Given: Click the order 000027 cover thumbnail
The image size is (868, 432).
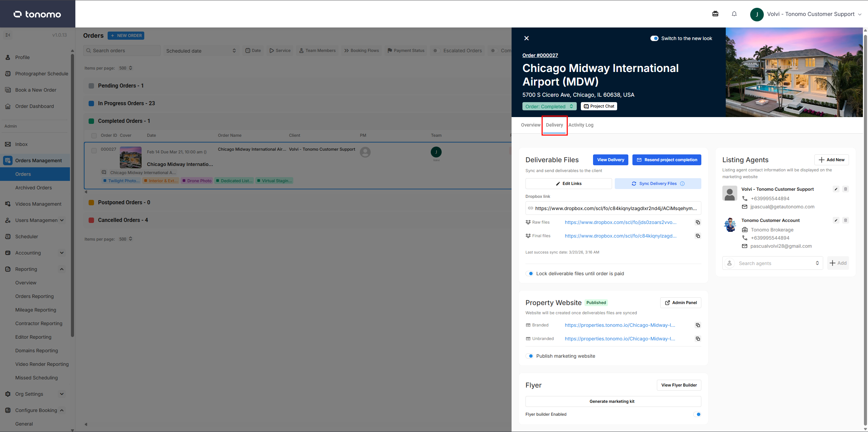Looking at the screenshot, I should click(x=131, y=157).
